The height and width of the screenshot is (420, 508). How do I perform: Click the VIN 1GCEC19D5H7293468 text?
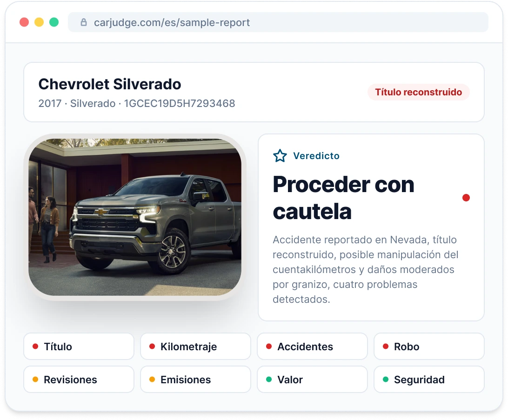(180, 103)
